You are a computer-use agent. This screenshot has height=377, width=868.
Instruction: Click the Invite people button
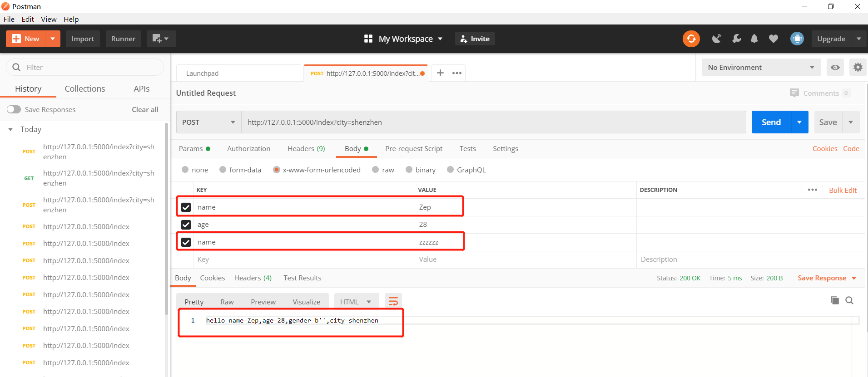pos(475,39)
